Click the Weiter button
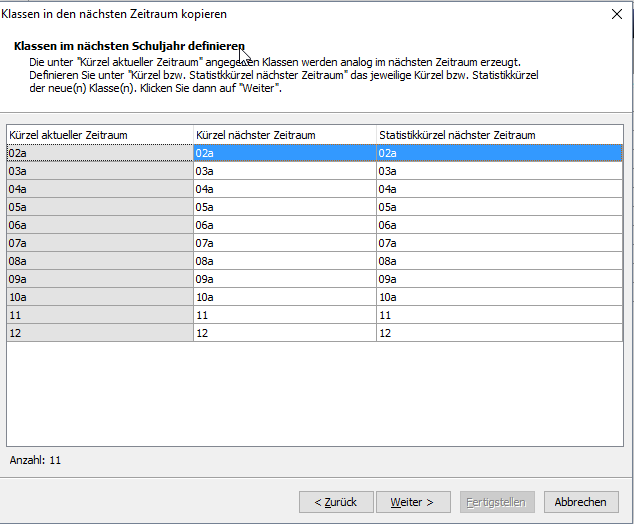634x524 pixels. [x=413, y=502]
